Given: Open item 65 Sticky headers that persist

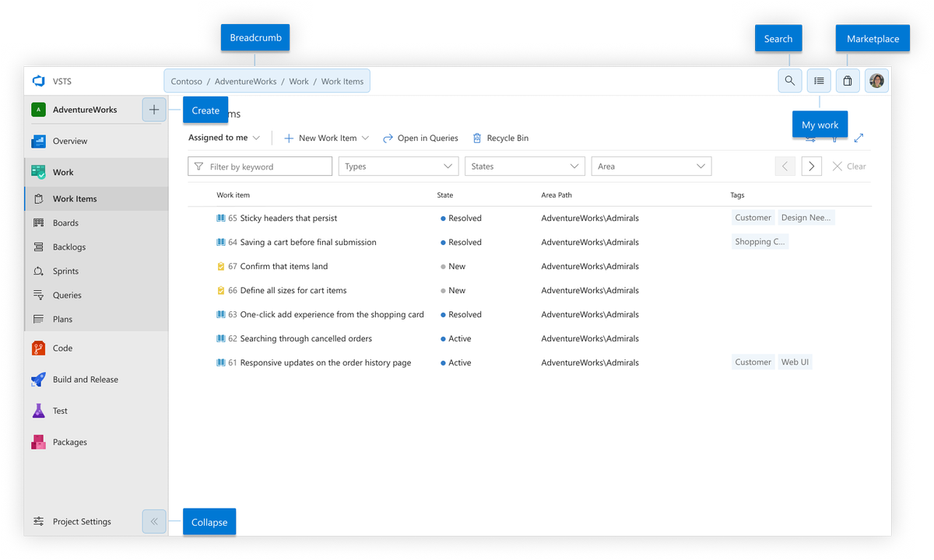Looking at the screenshot, I should pos(289,218).
